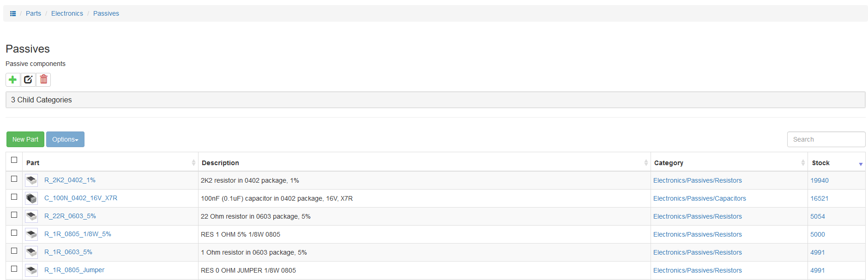Viewport: 868px width, 280px height.
Task: Open the Options dropdown menu
Action: pyautogui.click(x=65, y=139)
